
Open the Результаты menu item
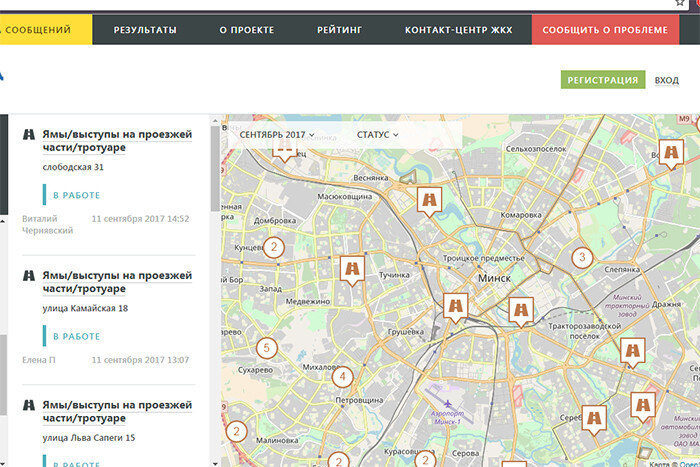click(145, 30)
